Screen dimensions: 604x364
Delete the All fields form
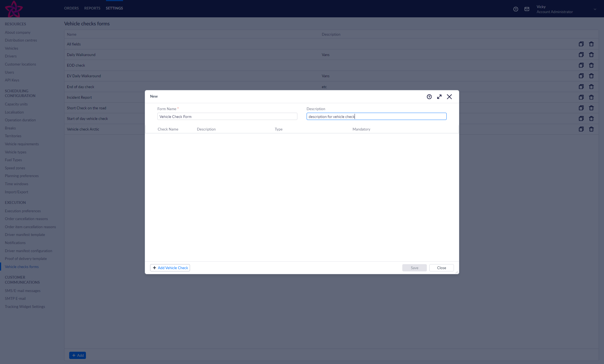point(591,44)
